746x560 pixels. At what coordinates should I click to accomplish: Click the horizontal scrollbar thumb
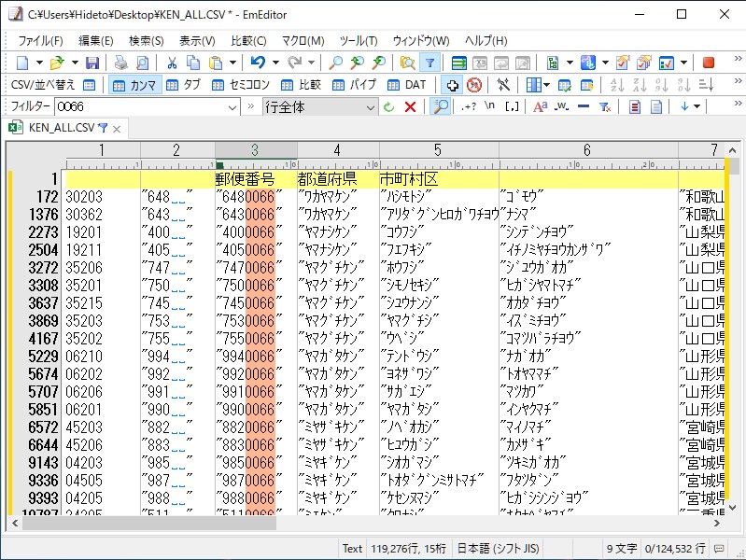(148, 524)
